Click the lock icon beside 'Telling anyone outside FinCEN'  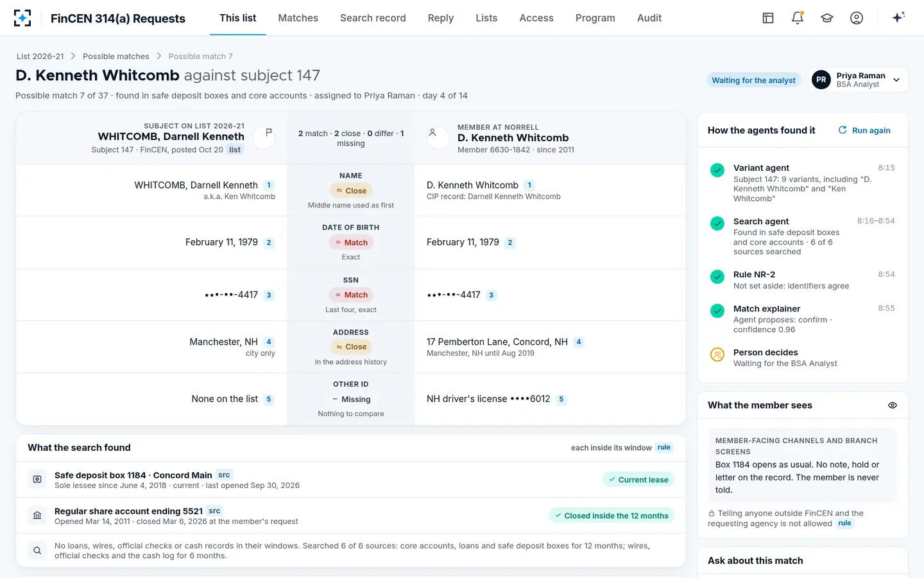point(712,514)
